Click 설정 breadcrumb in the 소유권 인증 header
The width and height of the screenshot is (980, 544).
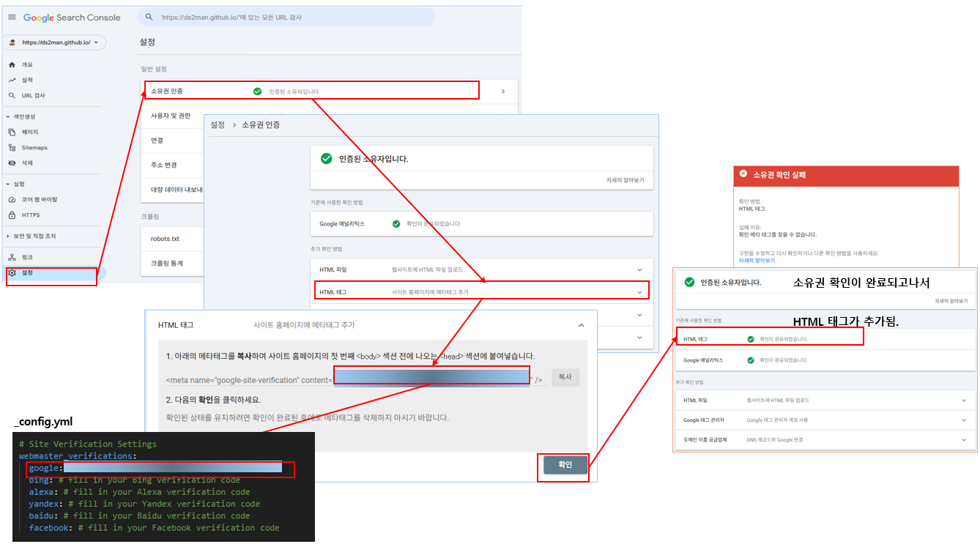pyautogui.click(x=218, y=125)
